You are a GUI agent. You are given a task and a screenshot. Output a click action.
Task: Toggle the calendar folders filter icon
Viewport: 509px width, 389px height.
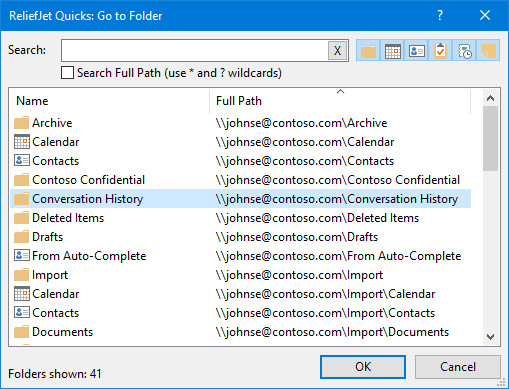point(392,51)
